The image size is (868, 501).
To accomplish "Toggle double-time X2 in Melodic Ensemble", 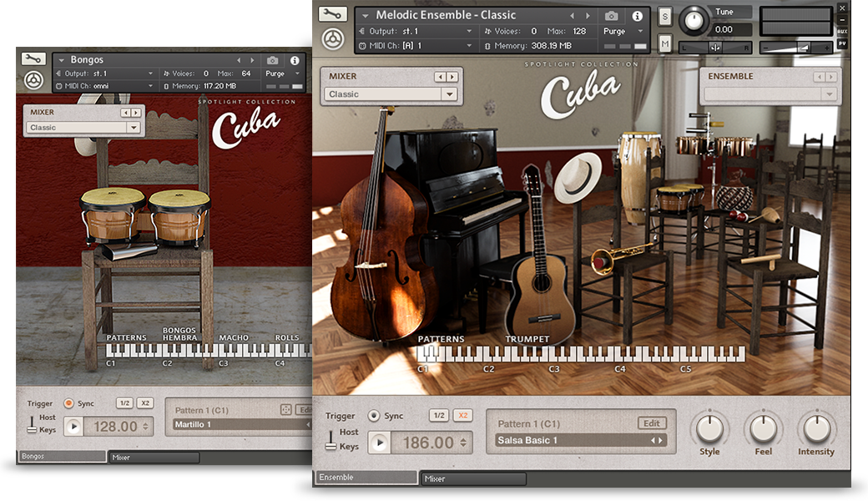I will tap(462, 415).
